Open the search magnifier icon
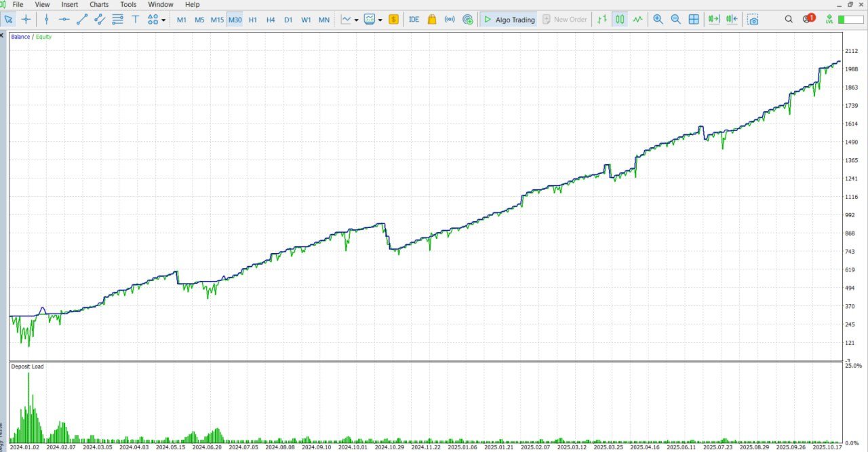Image resolution: width=868 pixels, height=452 pixels. coord(789,19)
